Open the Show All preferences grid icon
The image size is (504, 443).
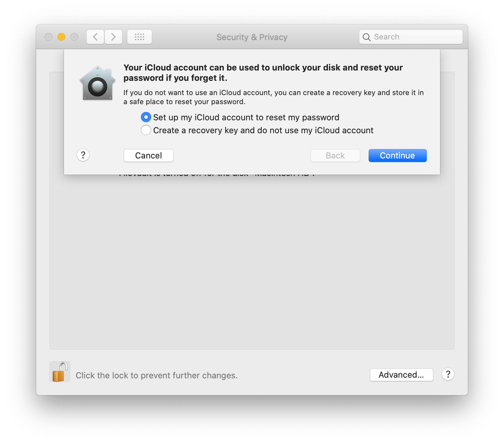pyautogui.click(x=139, y=37)
